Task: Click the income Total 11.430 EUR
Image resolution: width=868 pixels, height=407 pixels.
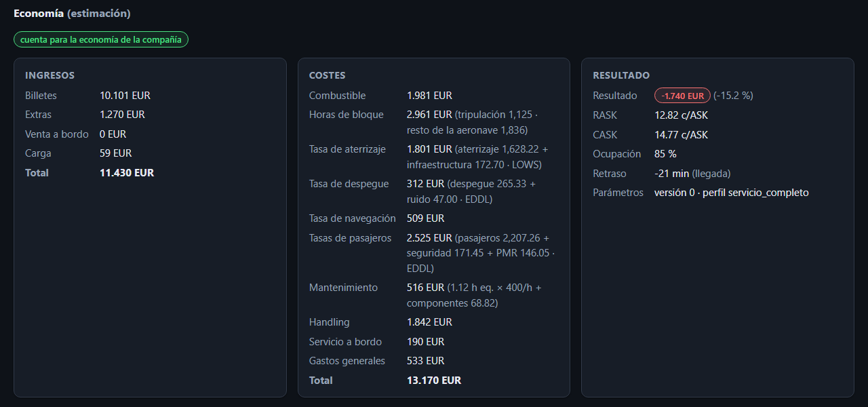Action: (x=127, y=173)
